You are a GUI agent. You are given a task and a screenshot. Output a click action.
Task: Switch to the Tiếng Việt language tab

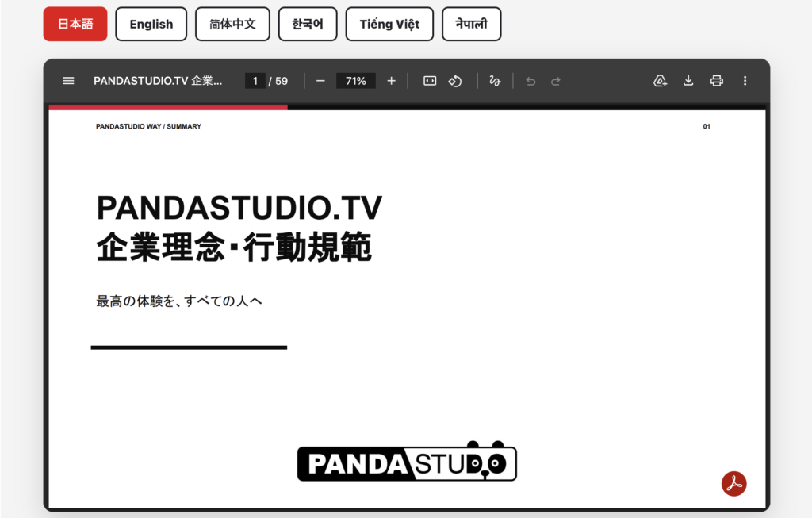click(389, 24)
